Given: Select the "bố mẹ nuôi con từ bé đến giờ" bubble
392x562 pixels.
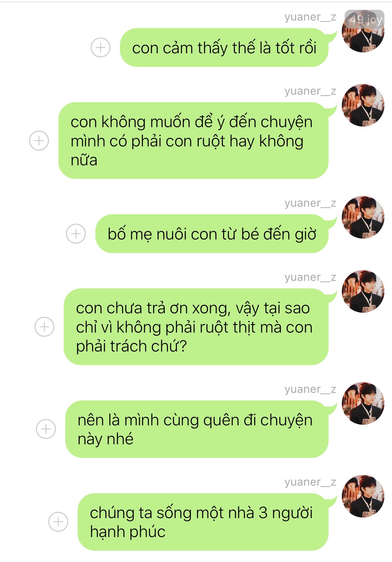Looking at the screenshot, I should [212, 234].
